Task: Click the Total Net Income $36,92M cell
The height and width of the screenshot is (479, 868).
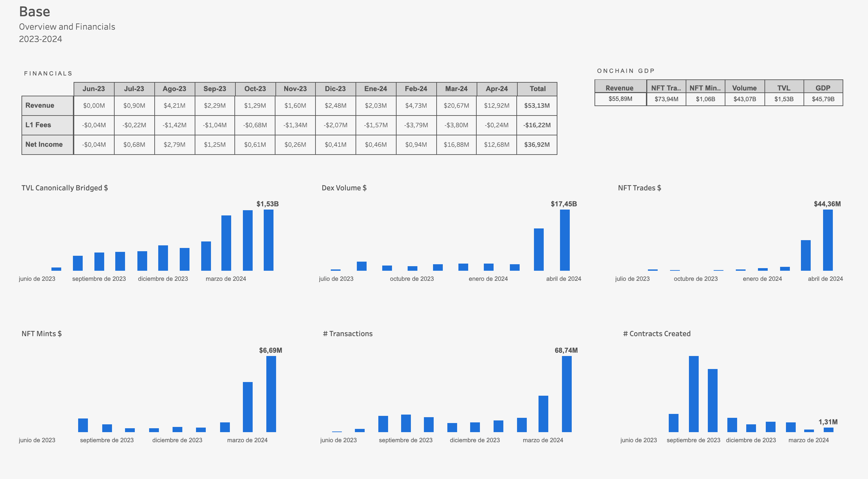Action: click(537, 144)
